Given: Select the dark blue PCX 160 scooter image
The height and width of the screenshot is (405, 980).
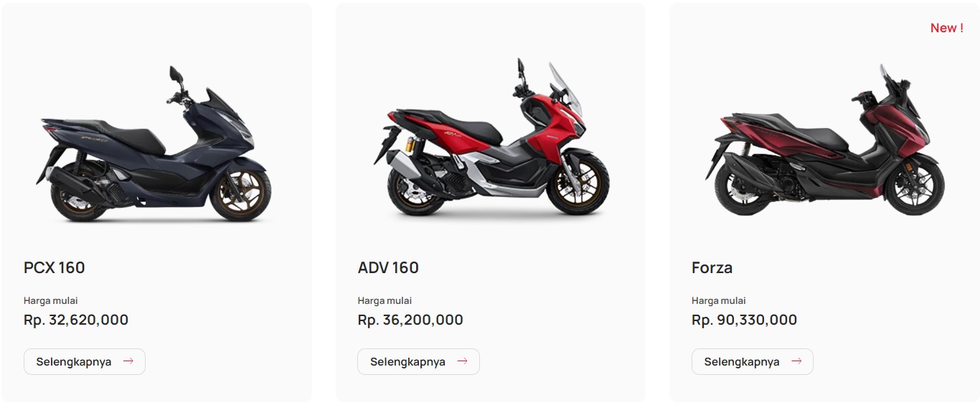Looking at the screenshot, I should [155, 143].
